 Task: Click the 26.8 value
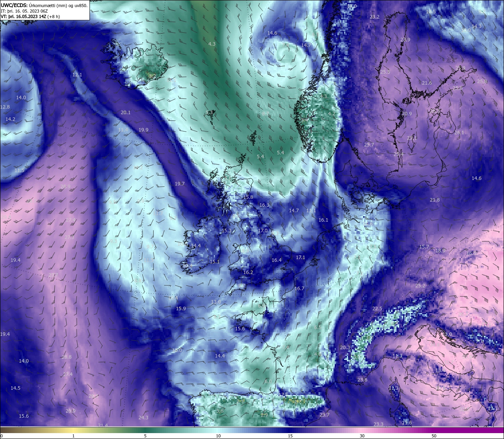pos(67,357)
